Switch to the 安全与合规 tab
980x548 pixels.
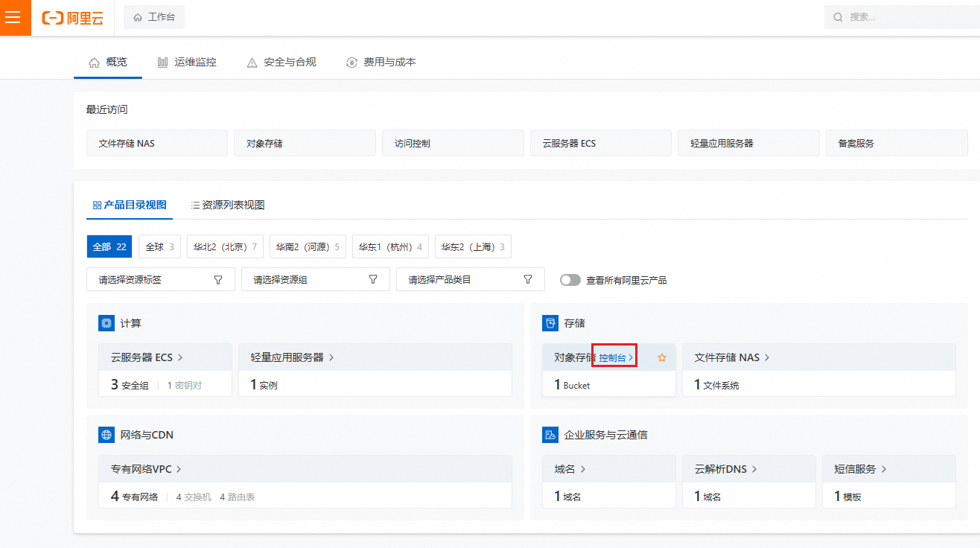click(x=281, y=63)
